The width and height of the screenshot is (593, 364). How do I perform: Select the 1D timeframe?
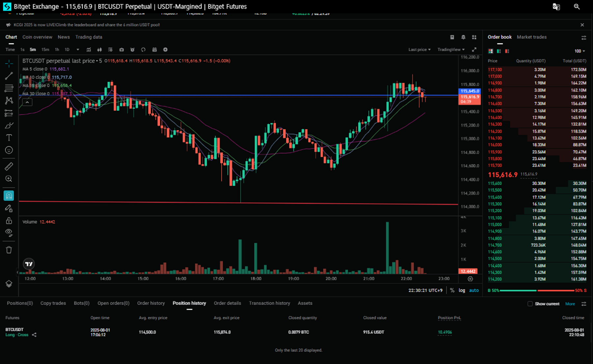67,50
